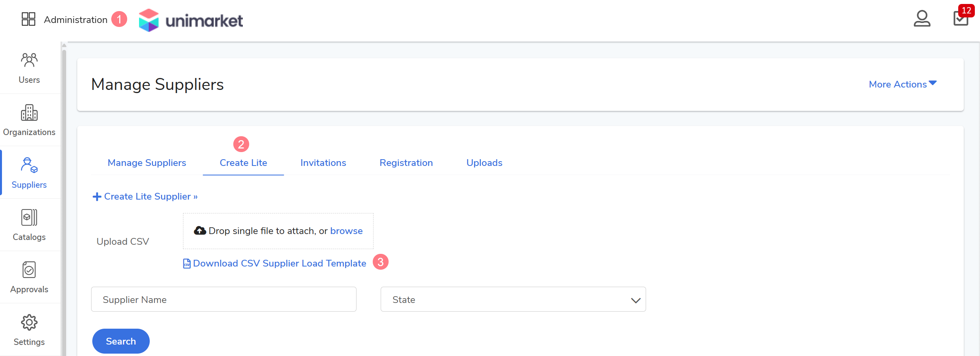The width and height of the screenshot is (980, 356).
Task: Go to Users in sidebar
Action: 29,68
